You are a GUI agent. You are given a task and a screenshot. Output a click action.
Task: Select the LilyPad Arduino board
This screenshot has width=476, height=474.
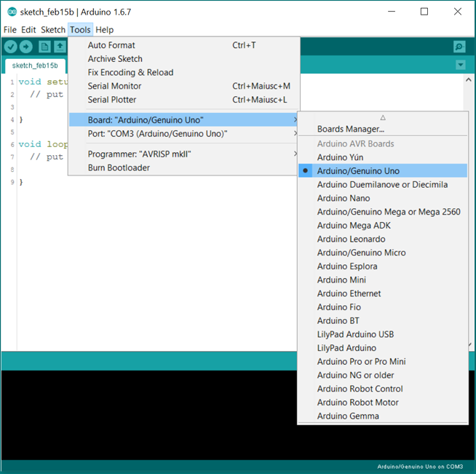tap(383, 348)
